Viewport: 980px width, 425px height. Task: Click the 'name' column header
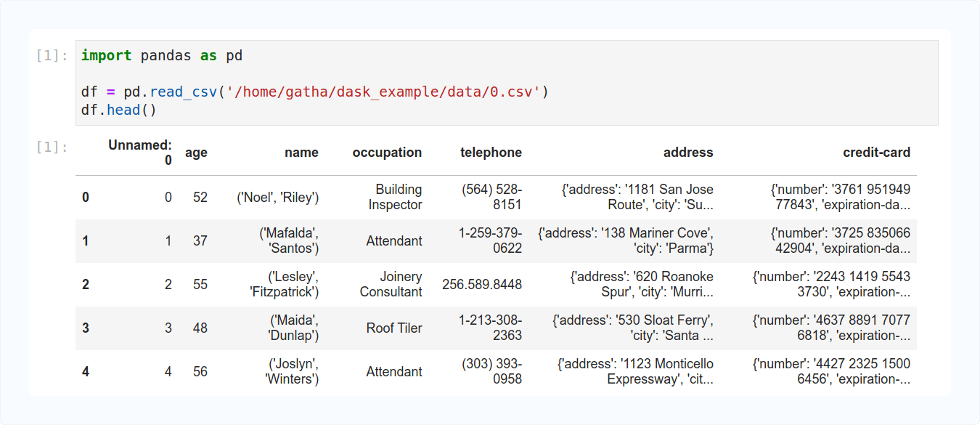(x=301, y=153)
